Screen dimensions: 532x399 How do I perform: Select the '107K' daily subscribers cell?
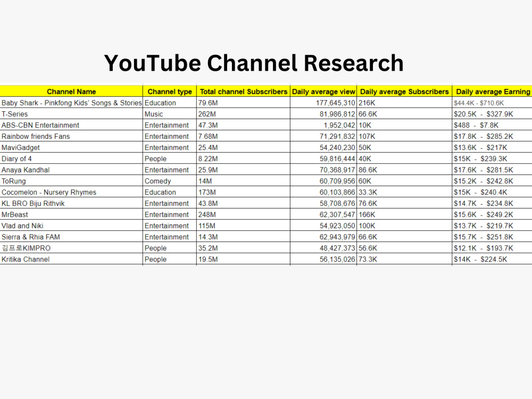[x=404, y=136]
